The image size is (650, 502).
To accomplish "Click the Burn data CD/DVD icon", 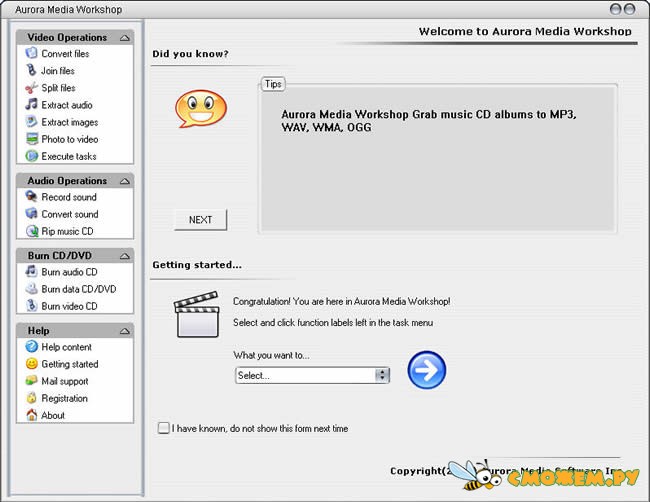I will [x=32, y=289].
